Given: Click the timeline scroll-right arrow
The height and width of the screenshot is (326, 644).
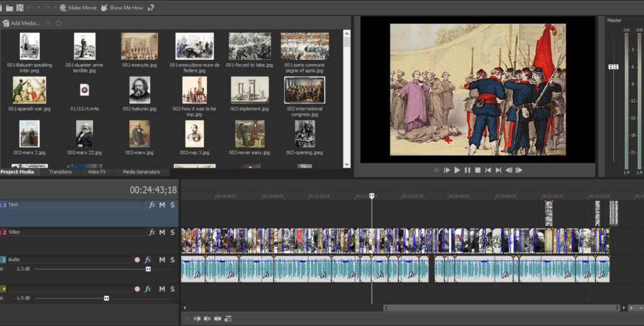Looking at the screenshot, I should (x=624, y=308).
